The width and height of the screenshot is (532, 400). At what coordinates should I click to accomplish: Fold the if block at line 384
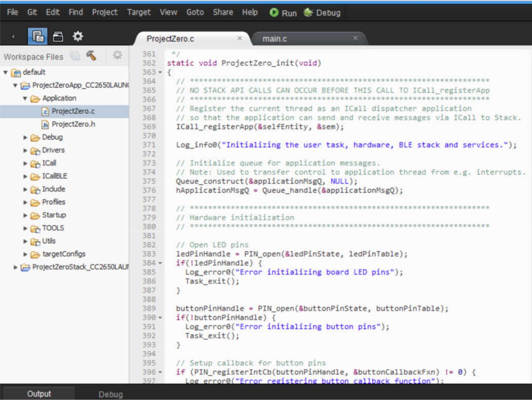pos(160,263)
